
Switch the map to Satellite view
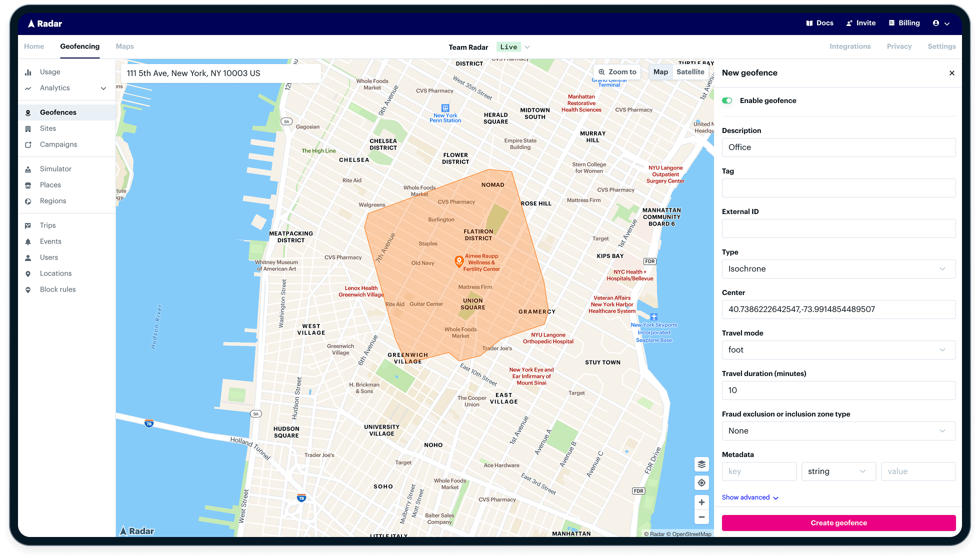[690, 71]
